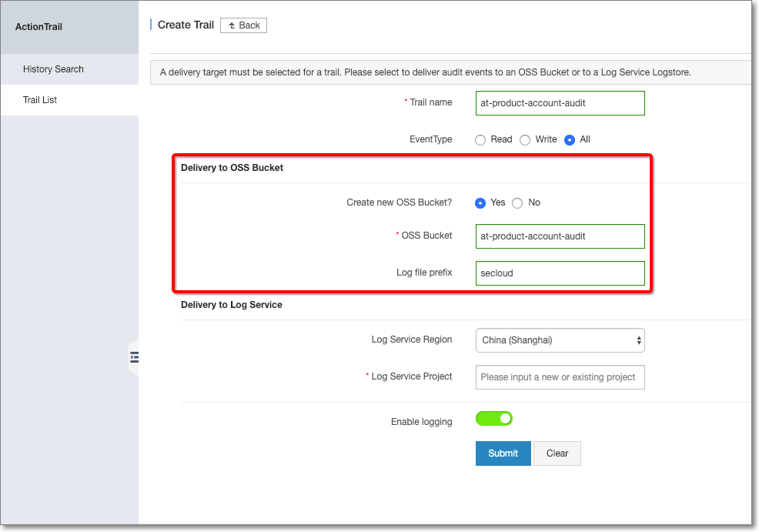Select the Read event type radio
The width and height of the screenshot is (759, 532).
[480, 140]
